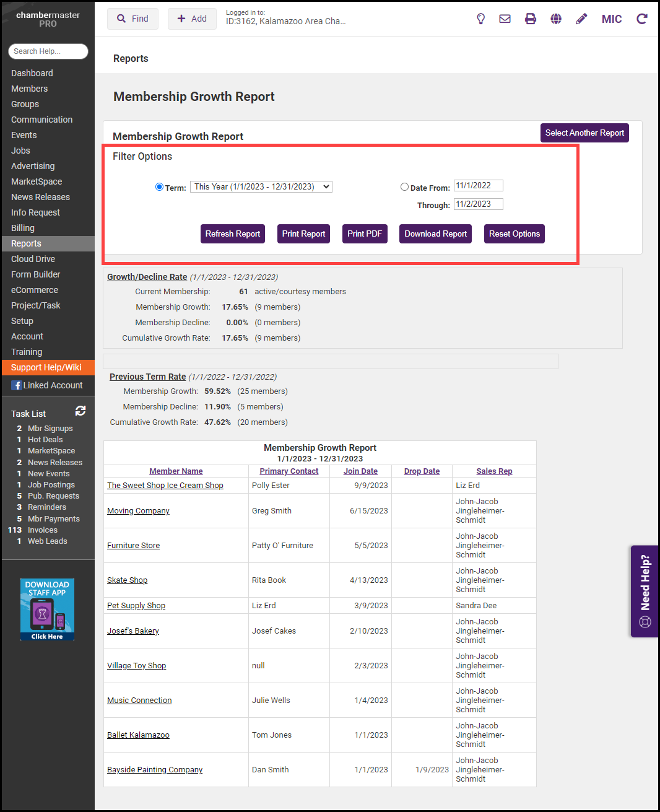The width and height of the screenshot is (660, 812).
Task: Click the Print PDF button
Action: [365, 234]
